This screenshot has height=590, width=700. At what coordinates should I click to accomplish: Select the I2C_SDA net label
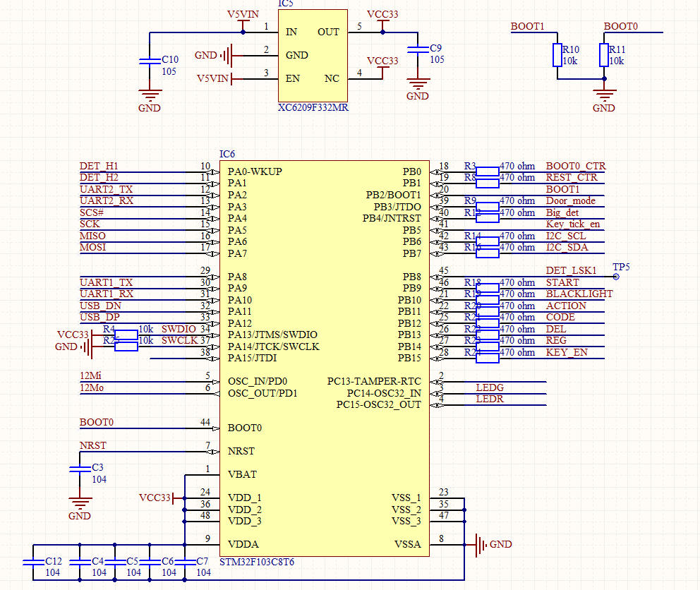(x=567, y=248)
